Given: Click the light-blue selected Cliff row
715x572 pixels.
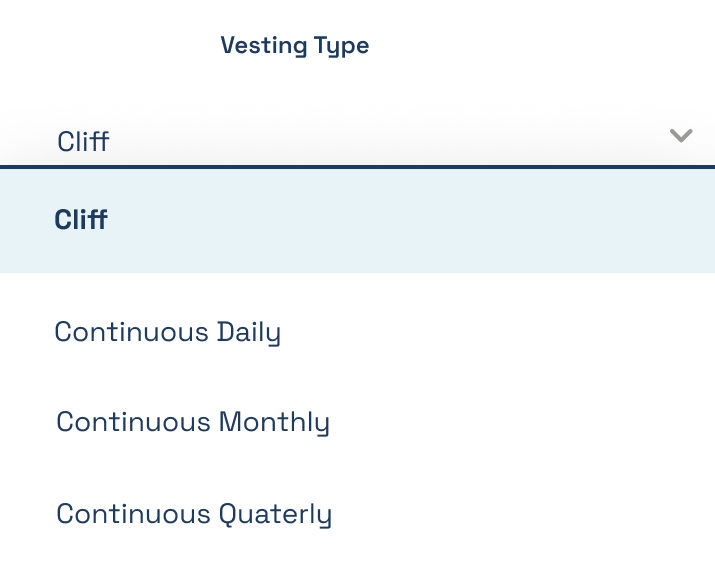Looking at the screenshot, I should (358, 221).
